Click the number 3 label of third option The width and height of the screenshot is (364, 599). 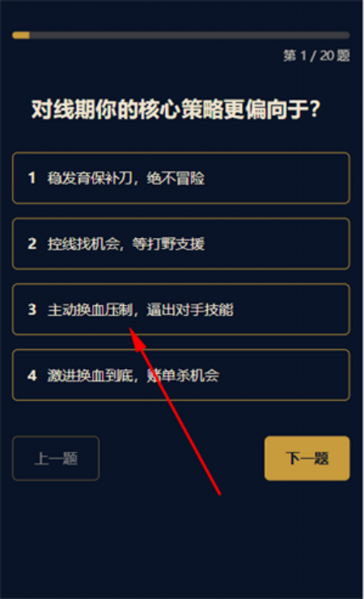(x=32, y=309)
